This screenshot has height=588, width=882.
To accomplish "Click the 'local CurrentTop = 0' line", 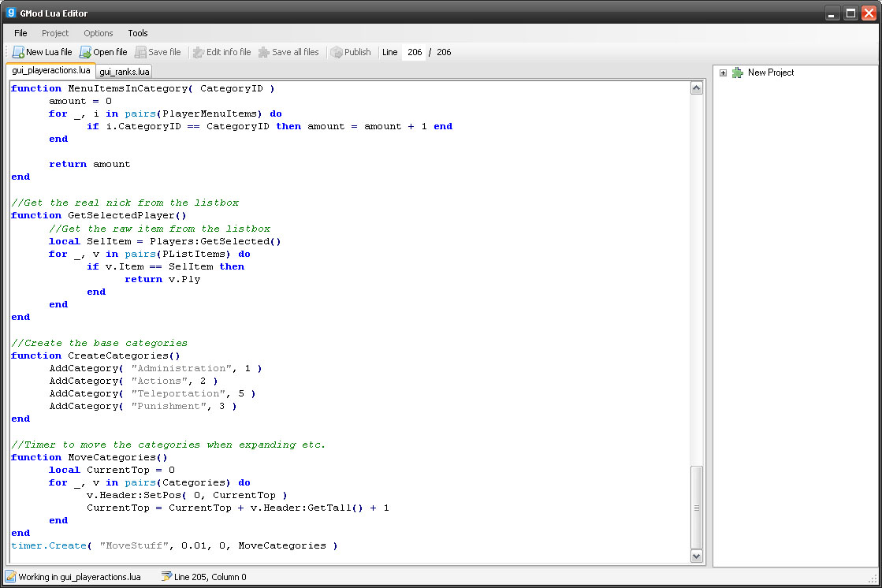I will point(112,471).
